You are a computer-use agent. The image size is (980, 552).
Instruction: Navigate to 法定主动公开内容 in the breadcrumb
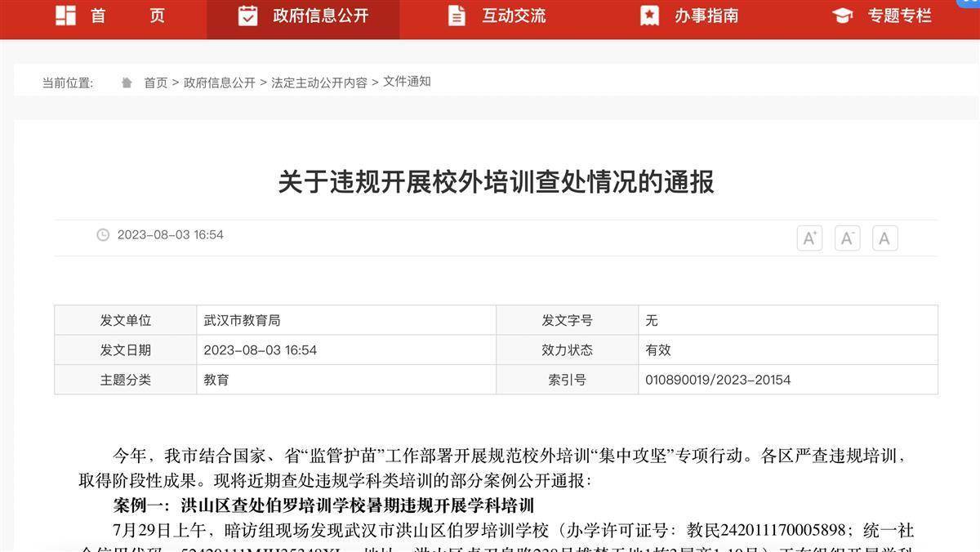coord(319,82)
